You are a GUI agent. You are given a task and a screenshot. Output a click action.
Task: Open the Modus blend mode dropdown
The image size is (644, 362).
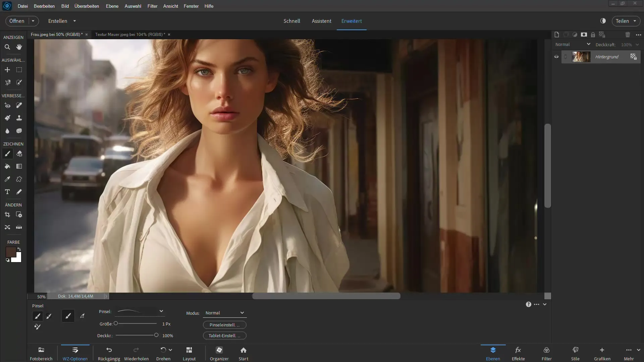pyautogui.click(x=224, y=312)
